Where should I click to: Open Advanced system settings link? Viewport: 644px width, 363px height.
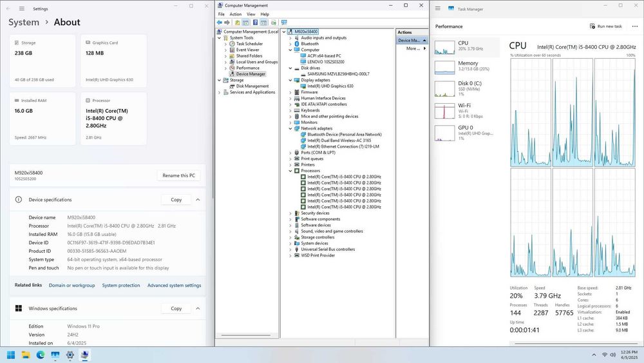(174, 285)
